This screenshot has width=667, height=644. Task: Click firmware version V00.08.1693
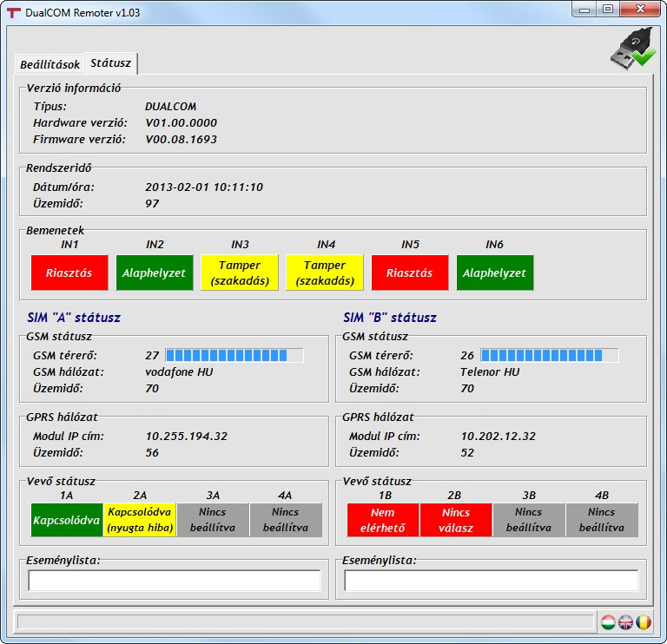pos(182,140)
